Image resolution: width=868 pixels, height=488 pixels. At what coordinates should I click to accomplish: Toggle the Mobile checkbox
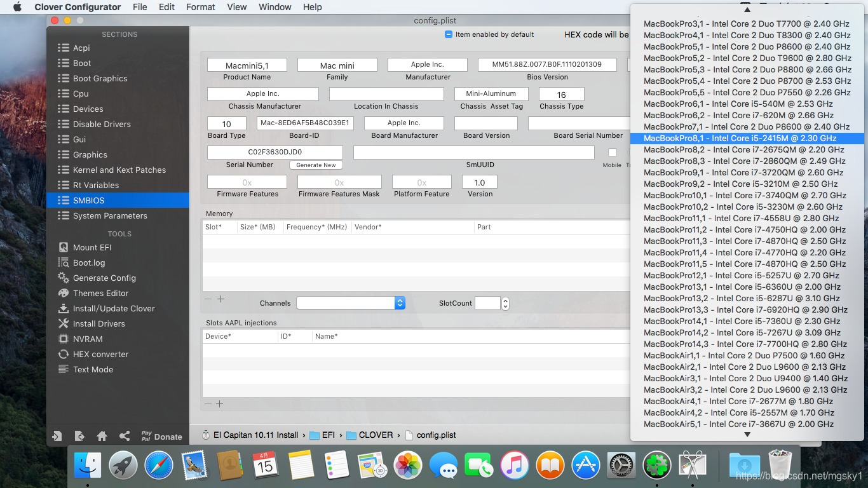pos(613,152)
